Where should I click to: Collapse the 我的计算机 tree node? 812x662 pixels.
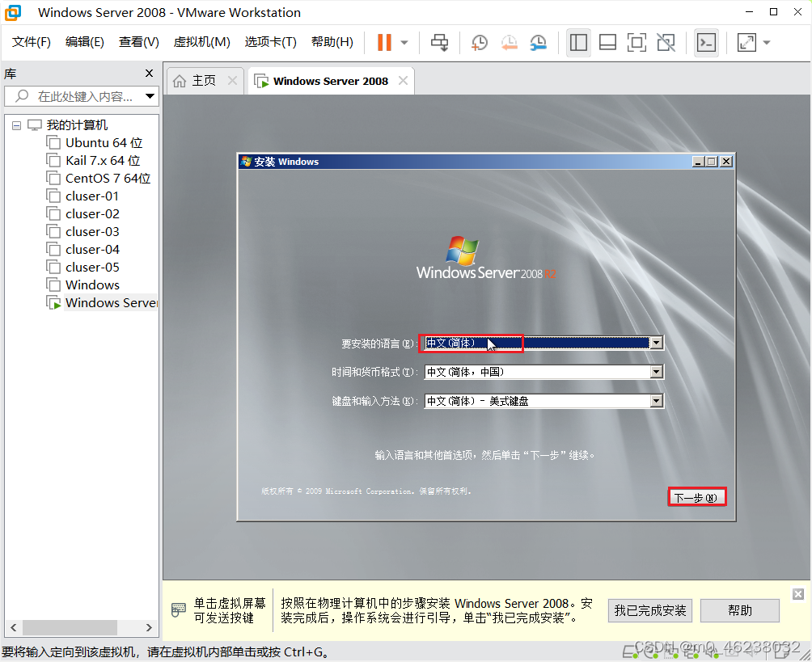(x=17, y=124)
